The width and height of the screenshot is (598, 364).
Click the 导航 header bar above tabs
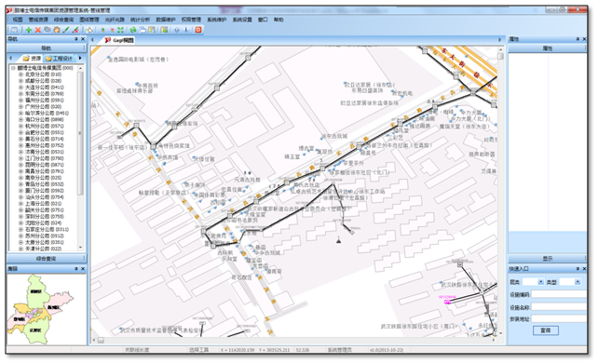[47, 48]
